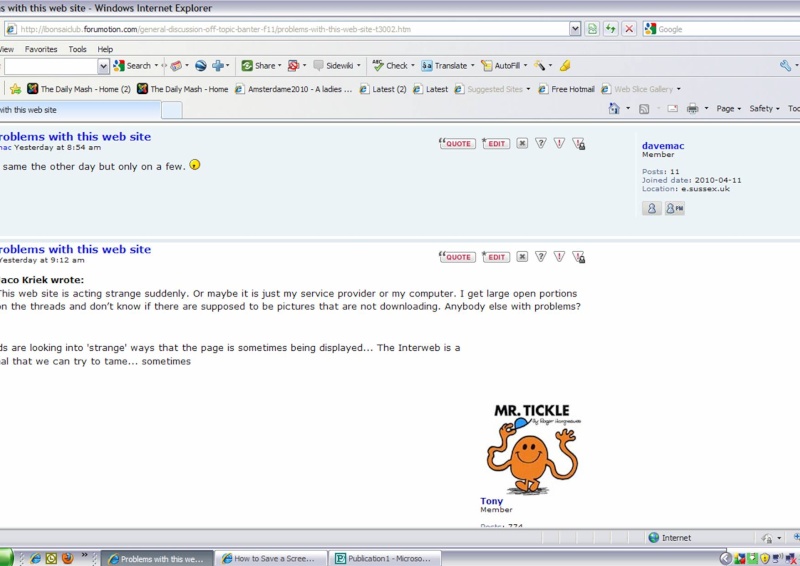
Task: View davemac's profile icon button
Action: [x=652, y=208]
